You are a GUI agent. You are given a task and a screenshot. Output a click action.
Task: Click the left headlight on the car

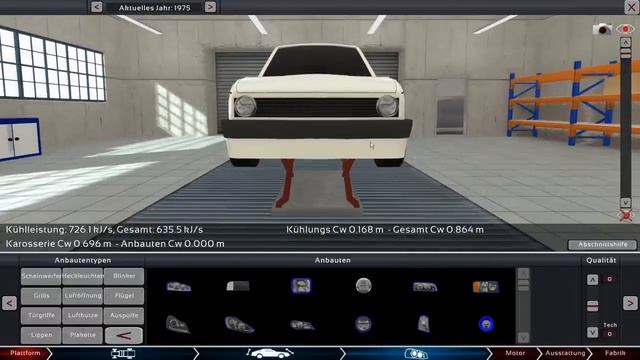point(245,107)
